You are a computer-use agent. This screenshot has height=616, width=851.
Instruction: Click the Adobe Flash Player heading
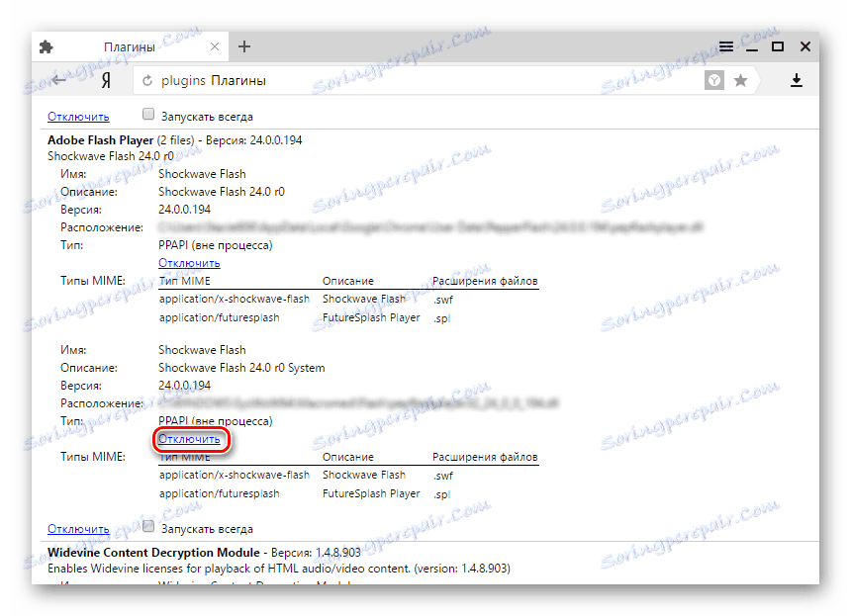coord(100,140)
